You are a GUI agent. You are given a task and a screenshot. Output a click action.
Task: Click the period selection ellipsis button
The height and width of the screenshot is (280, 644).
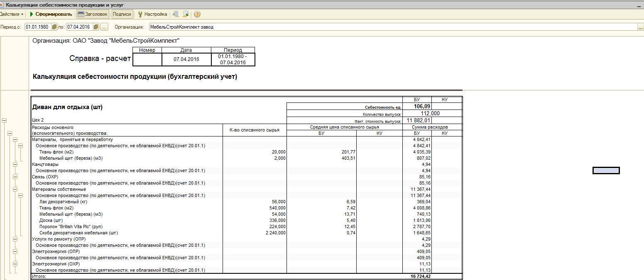pos(104,27)
